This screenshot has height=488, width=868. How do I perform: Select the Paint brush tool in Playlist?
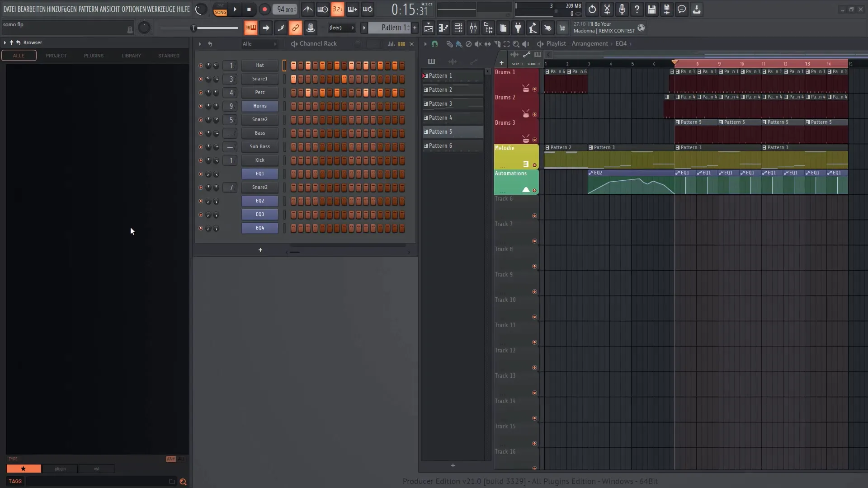tap(458, 44)
